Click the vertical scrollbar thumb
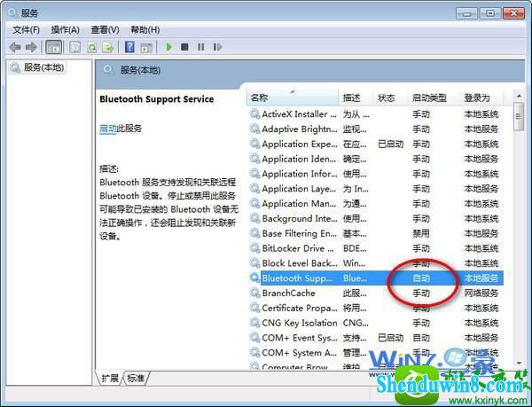Image resolution: width=532 pixels, height=407 pixels. tap(519, 116)
